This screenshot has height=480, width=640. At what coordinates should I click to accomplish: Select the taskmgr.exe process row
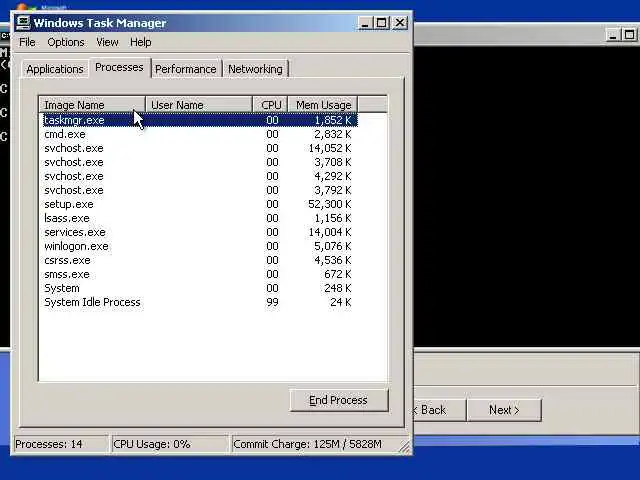point(200,120)
